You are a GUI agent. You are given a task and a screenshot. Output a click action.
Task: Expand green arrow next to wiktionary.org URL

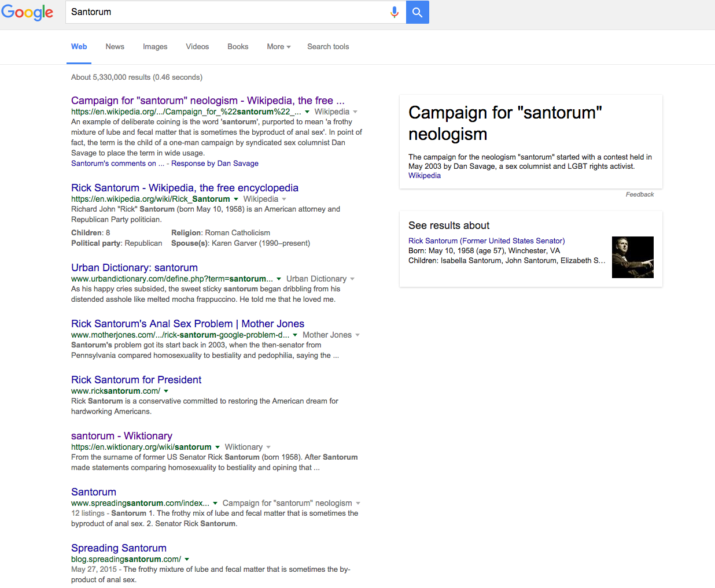tap(218, 448)
